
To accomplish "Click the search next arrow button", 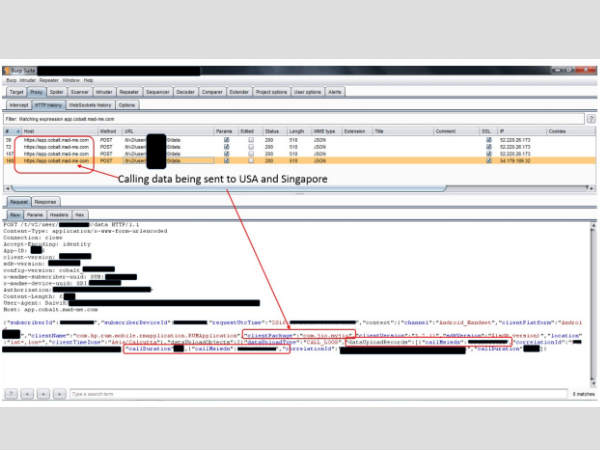I will point(59,395).
